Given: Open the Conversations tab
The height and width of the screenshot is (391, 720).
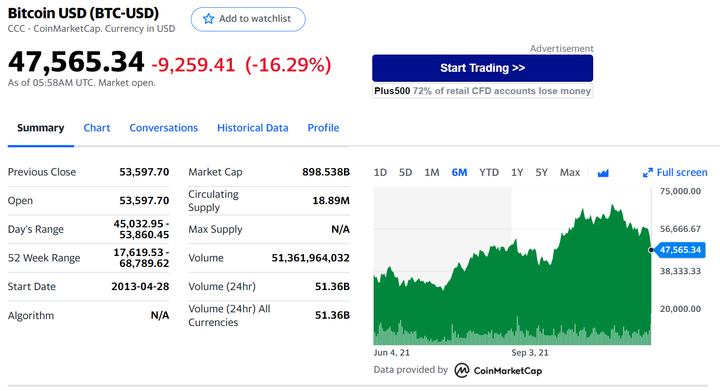Looking at the screenshot, I should (163, 128).
